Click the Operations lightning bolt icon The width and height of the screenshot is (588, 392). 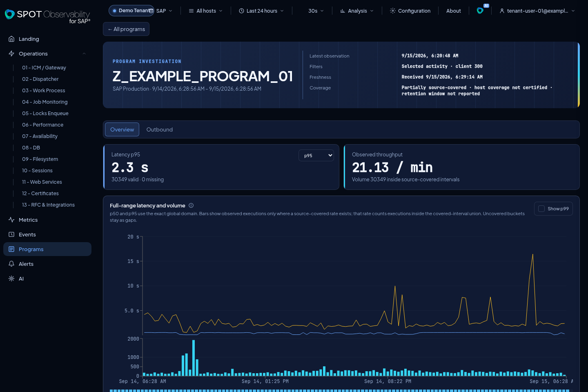click(x=11, y=53)
